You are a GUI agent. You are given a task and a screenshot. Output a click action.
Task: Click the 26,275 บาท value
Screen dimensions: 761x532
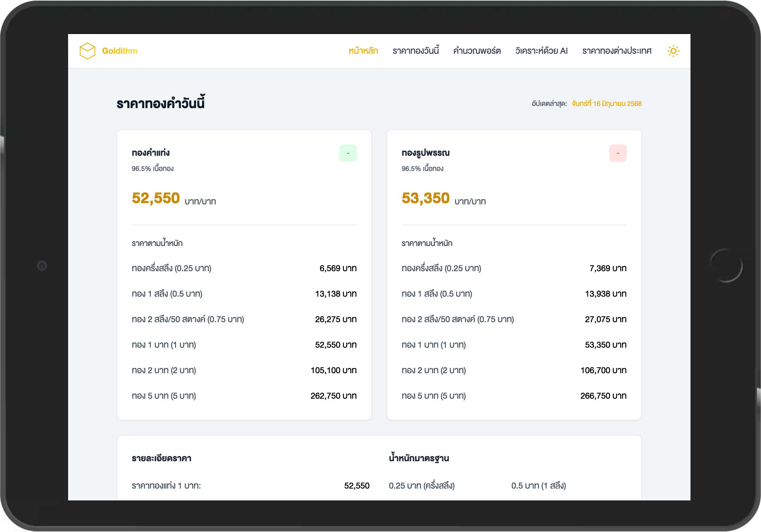[336, 319]
